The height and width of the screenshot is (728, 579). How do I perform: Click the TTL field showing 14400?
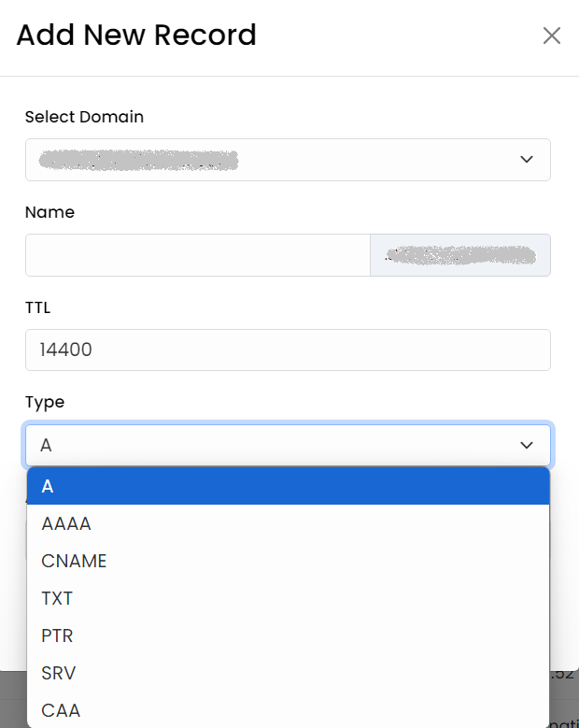point(288,350)
